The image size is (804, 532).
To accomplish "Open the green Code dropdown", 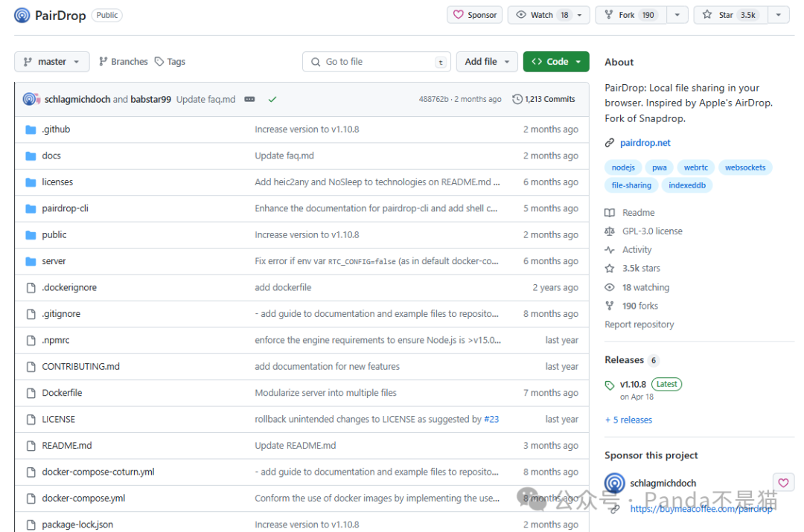I will coord(556,62).
